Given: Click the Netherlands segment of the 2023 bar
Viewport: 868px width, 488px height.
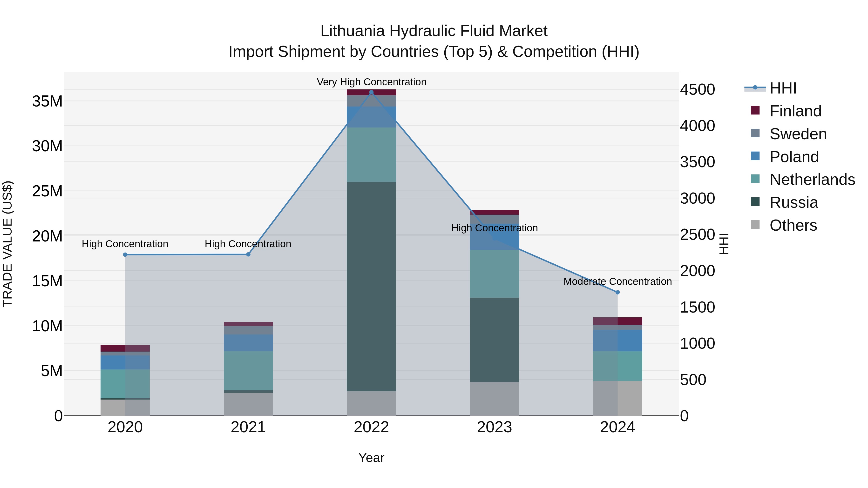Looking at the screenshot, I should (494, 274).
